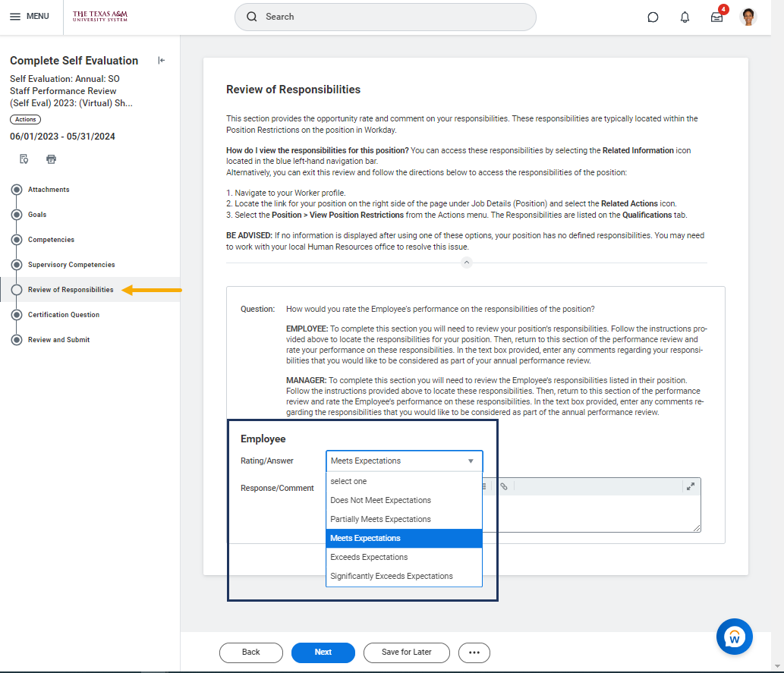The width and height of the screenshot is (784, 673).
Task: Open the user profile avatar menu
Action: pos(748,17)
